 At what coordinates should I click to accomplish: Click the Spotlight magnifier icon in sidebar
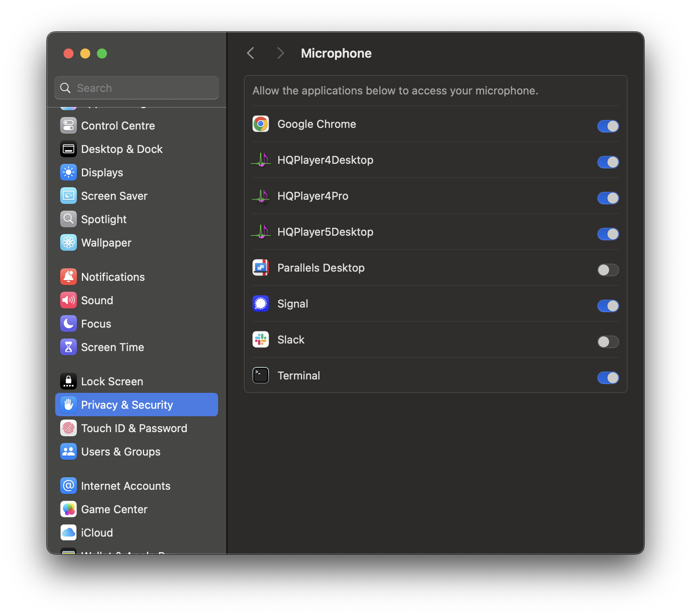coord(69,219)
